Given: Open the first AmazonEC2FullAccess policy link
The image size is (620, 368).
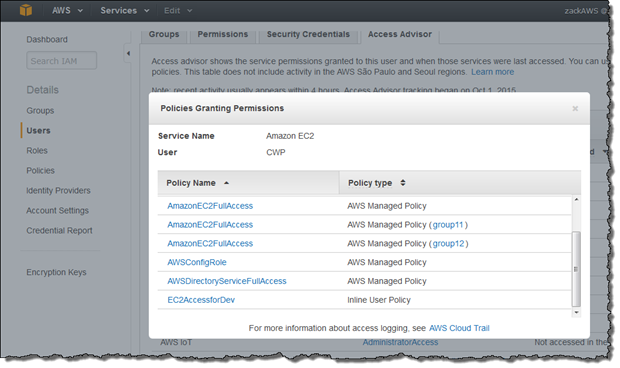Looking at the screenshot, I should [x=210, y=206].
